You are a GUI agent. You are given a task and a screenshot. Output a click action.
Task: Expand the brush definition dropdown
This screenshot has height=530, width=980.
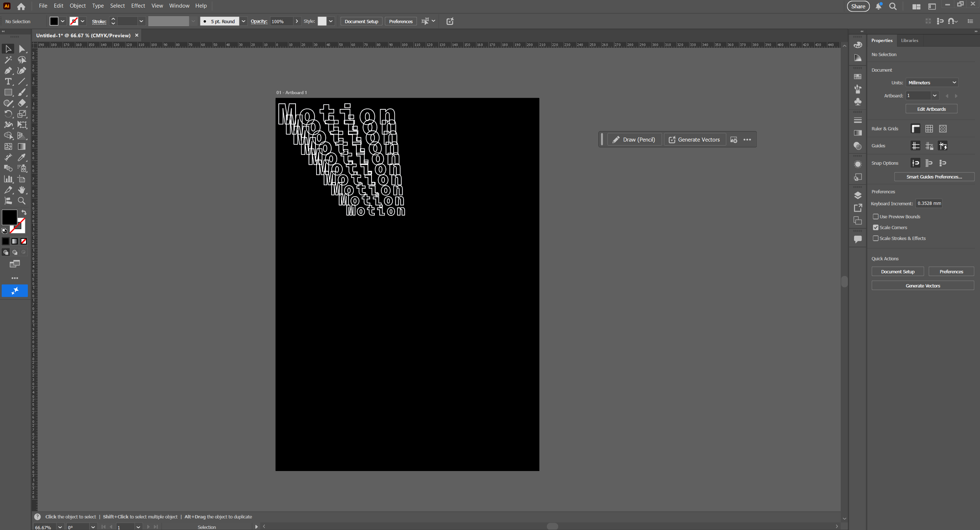click(243, 21)
